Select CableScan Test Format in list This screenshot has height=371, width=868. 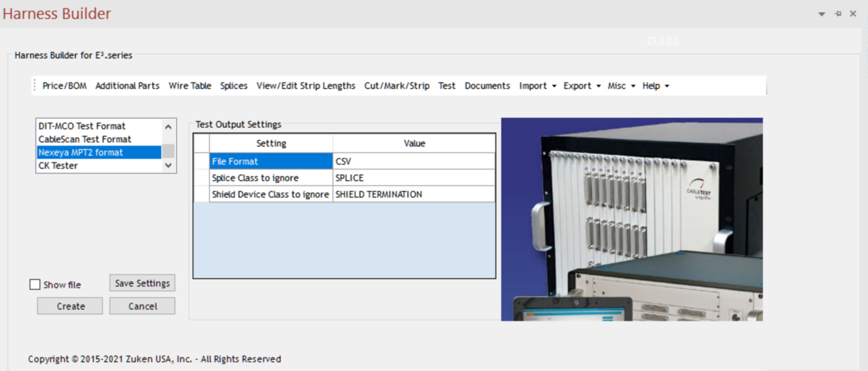85,139
